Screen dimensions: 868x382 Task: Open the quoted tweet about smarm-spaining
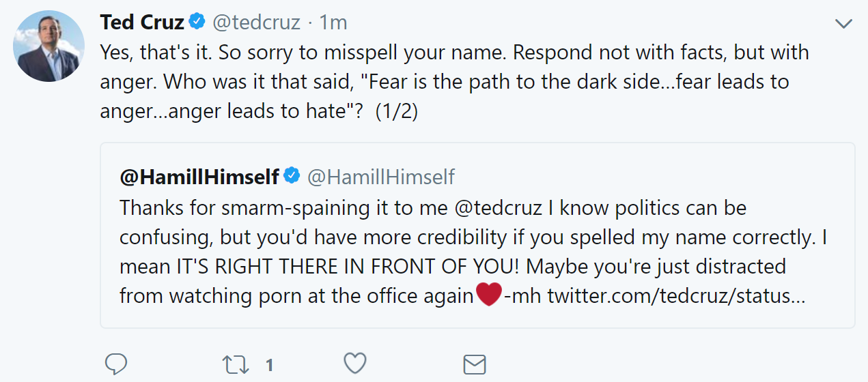coord(477,252)
